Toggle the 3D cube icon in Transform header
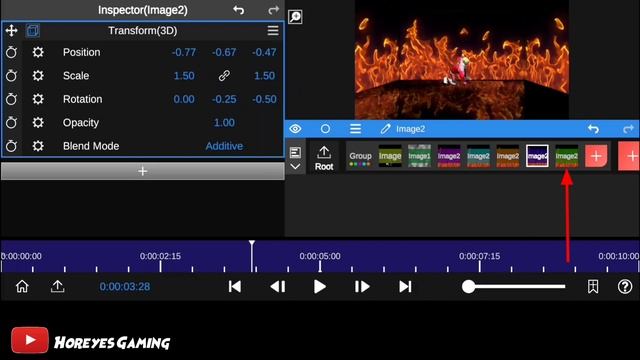 [x=33, y=31]
